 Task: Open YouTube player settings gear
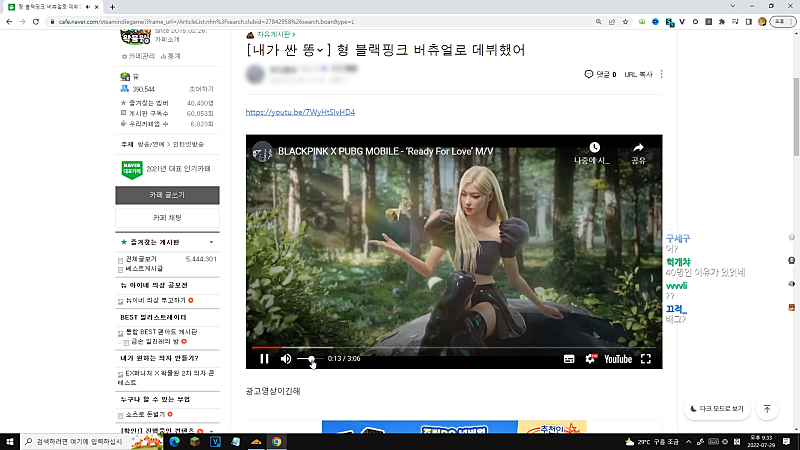[591, 359]
